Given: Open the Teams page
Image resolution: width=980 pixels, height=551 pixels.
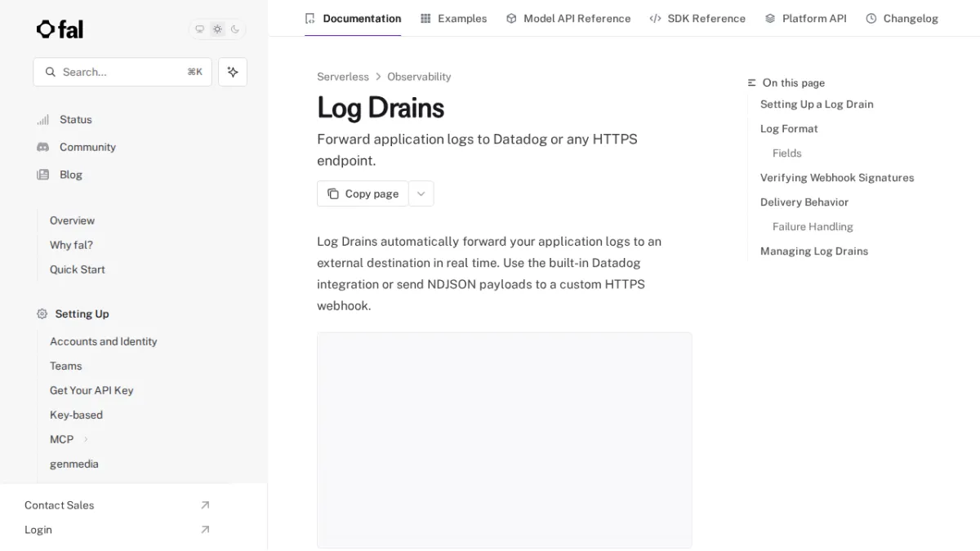Looking at the screenshot, I should point(65,366).
